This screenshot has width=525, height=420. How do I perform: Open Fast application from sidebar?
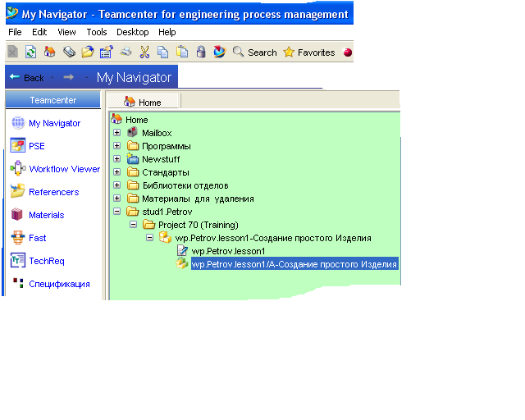pyautogui.click(x=38, y=238)
